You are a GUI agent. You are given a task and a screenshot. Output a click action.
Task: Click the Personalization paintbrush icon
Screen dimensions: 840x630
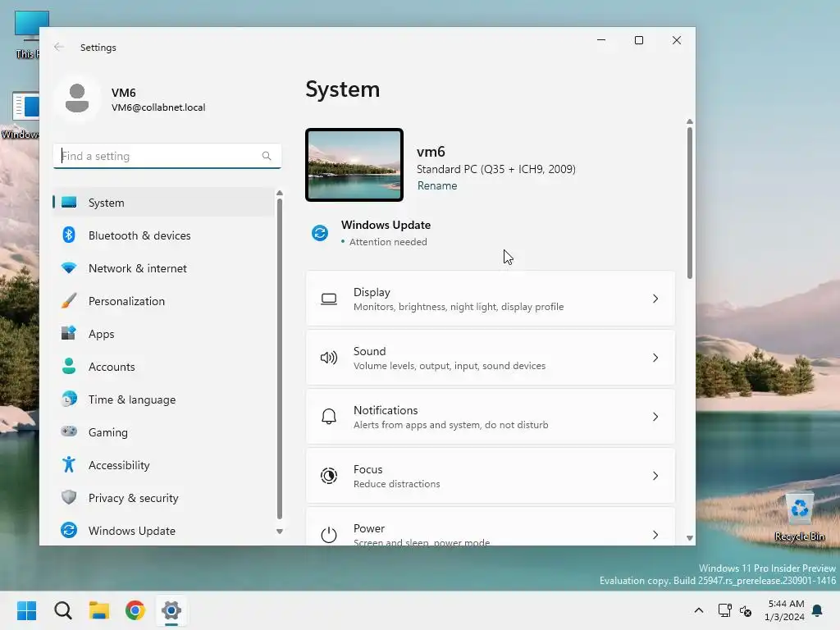pyautogui.click(x=69, y=300)
